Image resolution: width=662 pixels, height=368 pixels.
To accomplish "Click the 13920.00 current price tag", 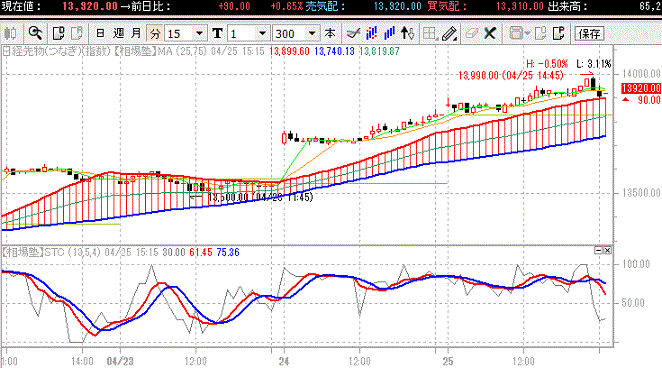I will coord(640,88).
